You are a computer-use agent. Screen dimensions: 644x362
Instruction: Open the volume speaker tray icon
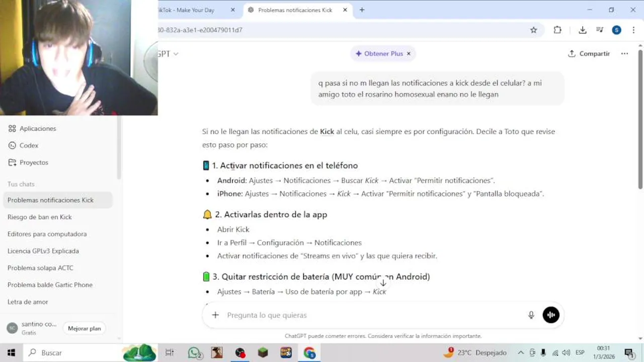[566, 353]
